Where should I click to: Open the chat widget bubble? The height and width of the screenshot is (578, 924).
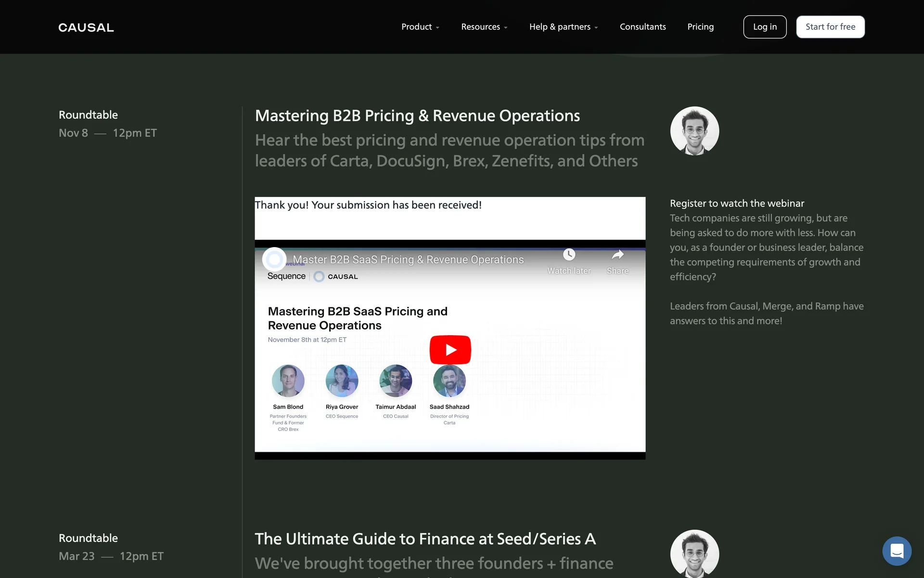pyautogui.click(x=897, y=551)
